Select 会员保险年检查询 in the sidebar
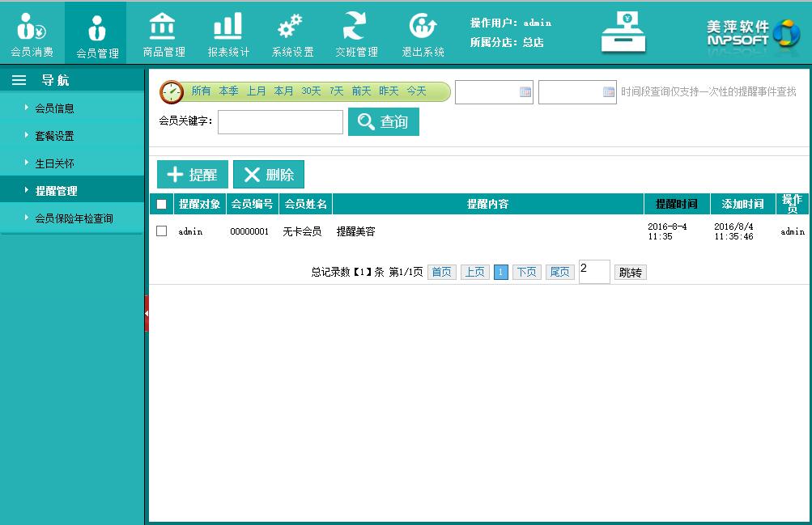The image size is (812, 525). click(x=74, y=218)
